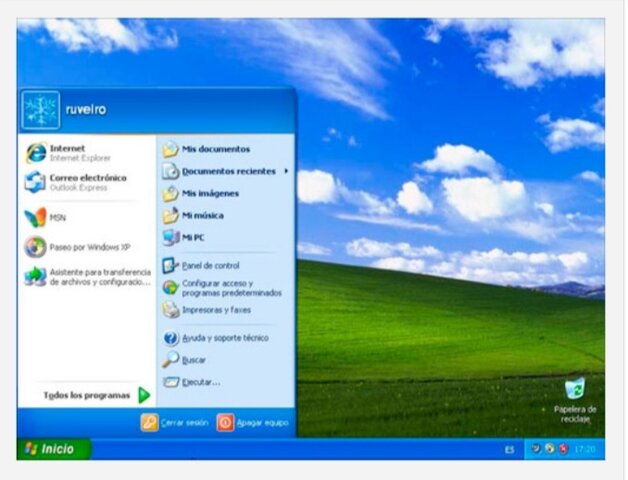Click the middle system tray icon
The width and height of the screenshot is (628, 480).
click(550, 449)
